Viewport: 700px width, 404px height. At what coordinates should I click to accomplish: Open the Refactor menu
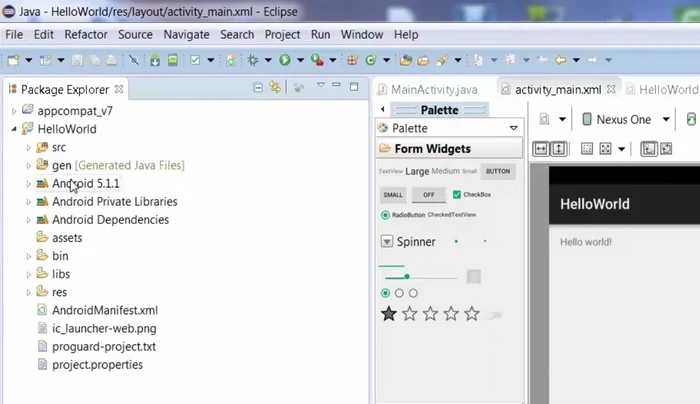(x=86, y=34)
